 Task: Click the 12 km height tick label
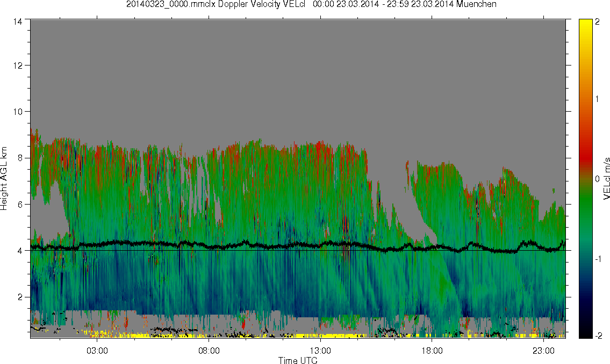pos(18,65)
